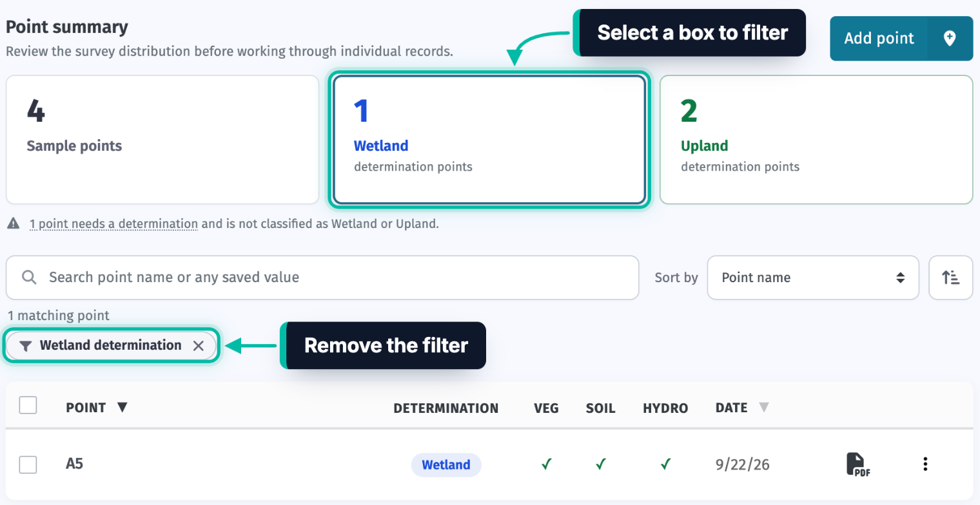Filter by the Wetland determination points box
Viewport: 980px width, 505px height.
coord(489,140)
